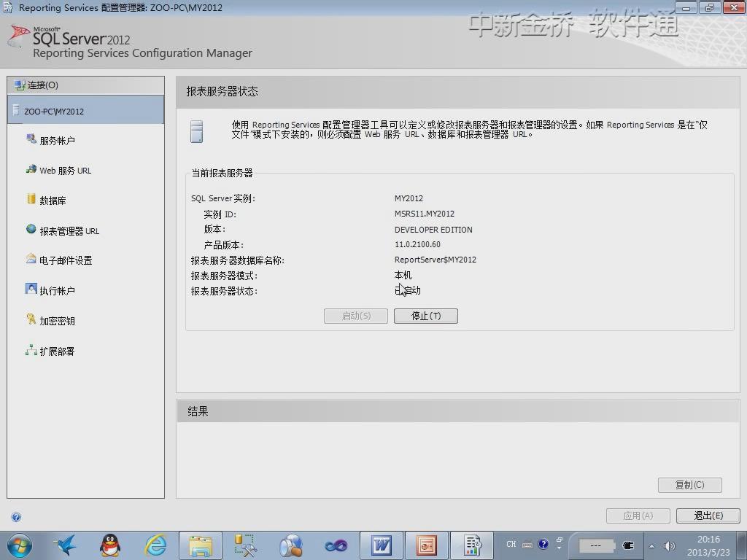Screen dimensions: 747x560
Task: Open the database tools icon in taskbar
Action: pos(245,545)
